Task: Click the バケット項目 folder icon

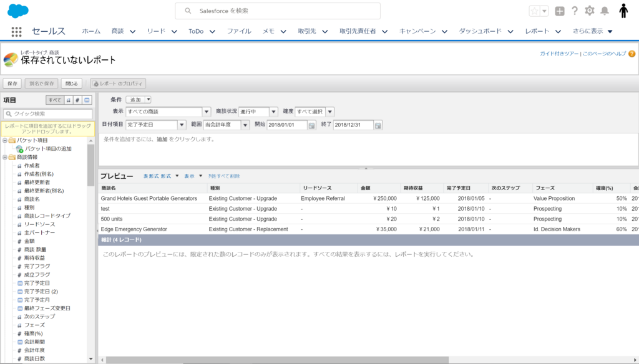Action: click(x=12, y=140)
